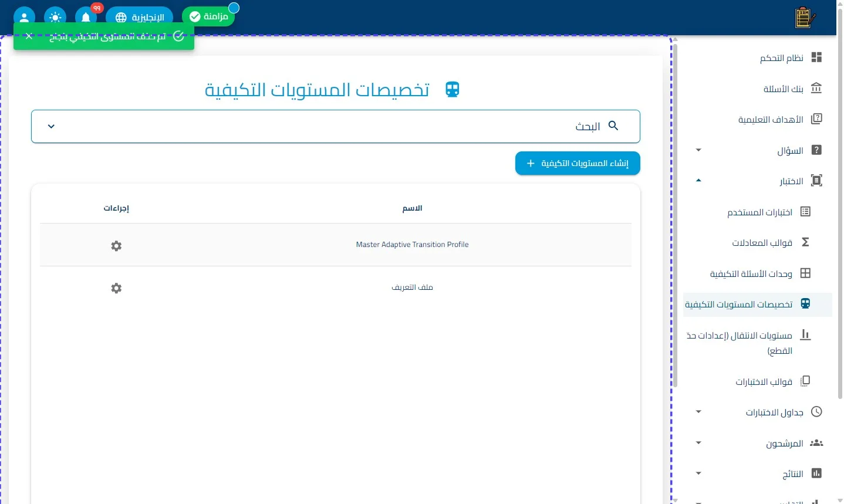The width and height of the screenshot is (844, 504).
Task: Focus the البحث search field
Action: 336,126
